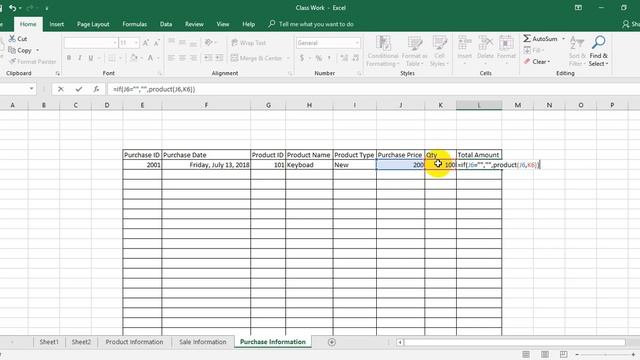Viewport: 640px width, 360px height.
Task: Toggle Underline formatting
Action: pos(91,58)
